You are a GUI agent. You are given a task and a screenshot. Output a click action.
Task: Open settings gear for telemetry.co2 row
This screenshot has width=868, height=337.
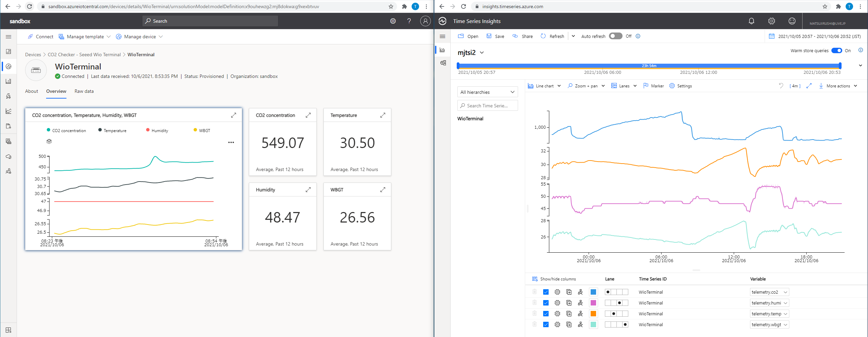(557, 292)
